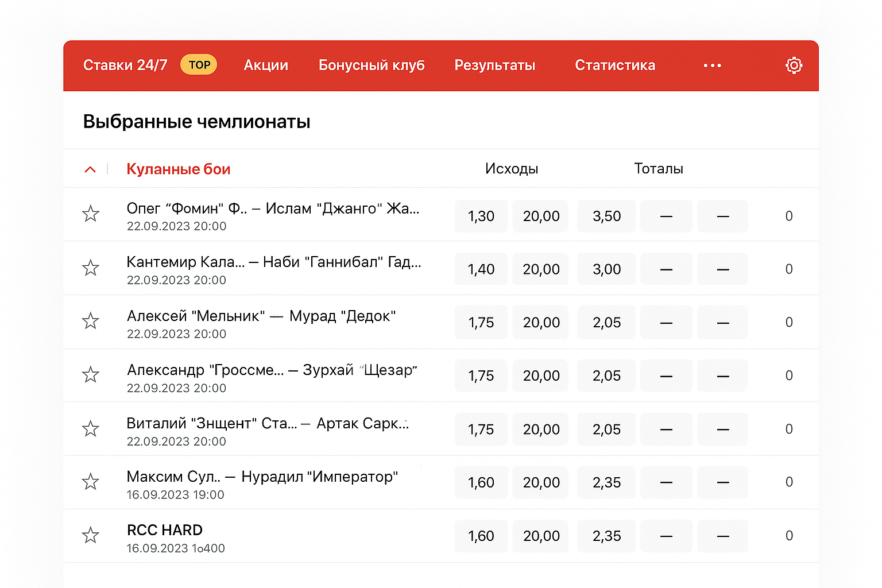Image resolution: width=882 pixels, height=588 pixels.
Task: Click the TOP badge in header
Action: (x=199, y=65)
